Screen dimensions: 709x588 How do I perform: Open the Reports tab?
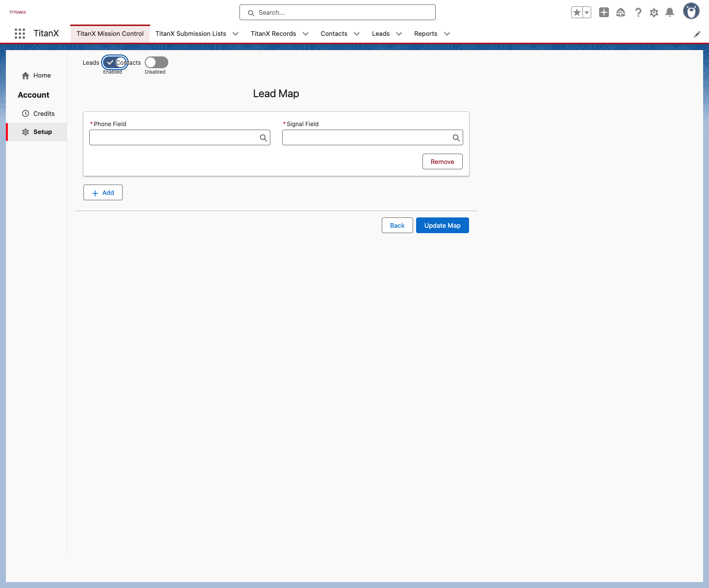coord(425,34)
